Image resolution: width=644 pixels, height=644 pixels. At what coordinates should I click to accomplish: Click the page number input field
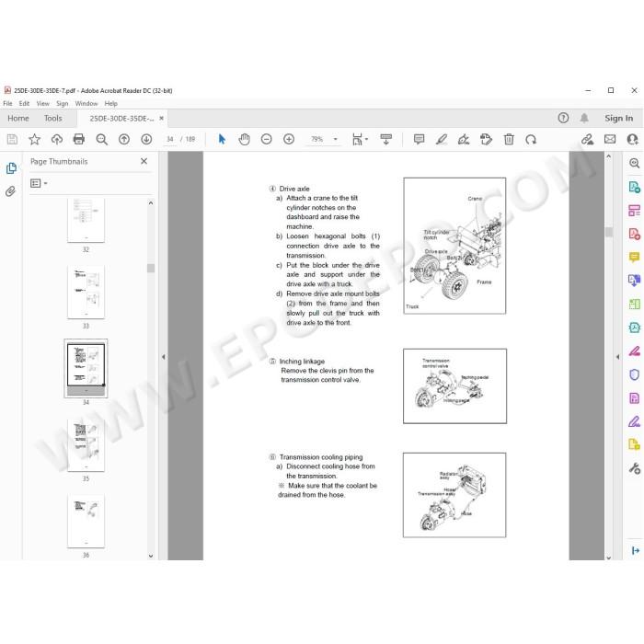click(x=169, y=140)
